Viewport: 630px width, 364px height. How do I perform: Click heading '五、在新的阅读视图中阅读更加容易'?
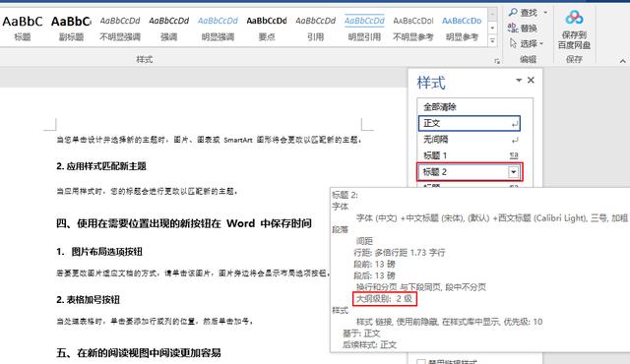tap(139, 353)
